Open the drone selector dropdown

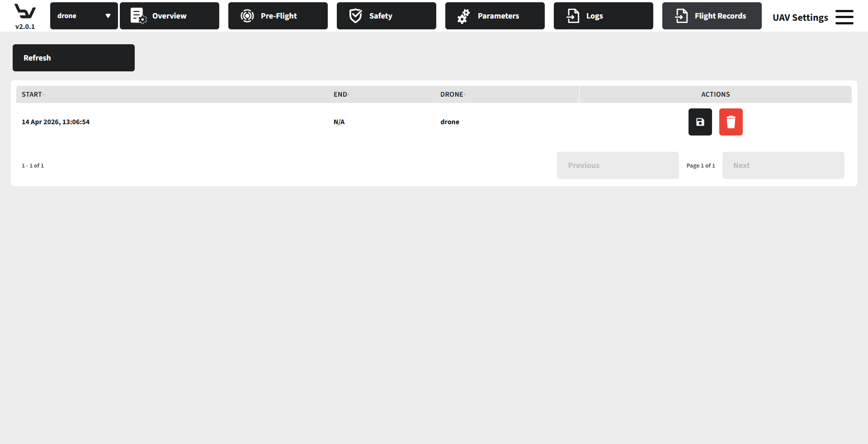pos(84,16)
